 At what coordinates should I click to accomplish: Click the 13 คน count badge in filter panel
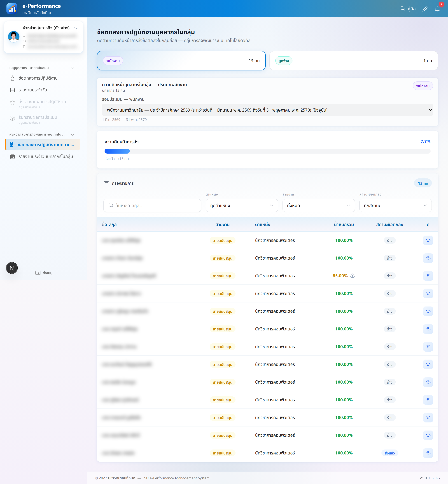click(423, 183)
